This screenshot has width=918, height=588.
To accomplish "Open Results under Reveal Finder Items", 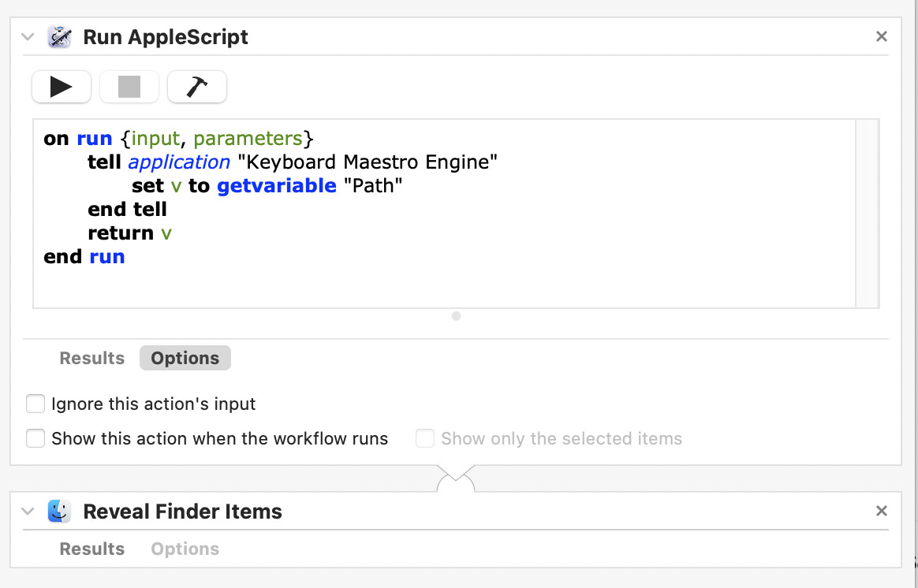I will [92, 549].
